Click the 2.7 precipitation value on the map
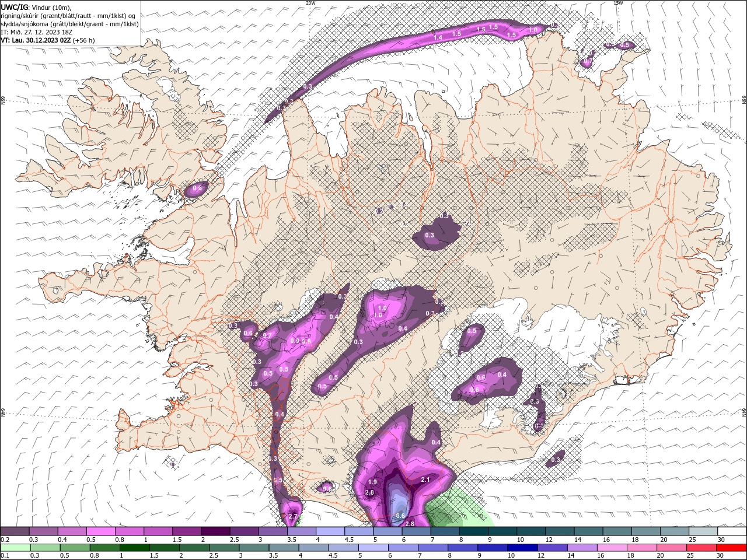The height and width of the screenshot is (560, 747). (293, 517)
